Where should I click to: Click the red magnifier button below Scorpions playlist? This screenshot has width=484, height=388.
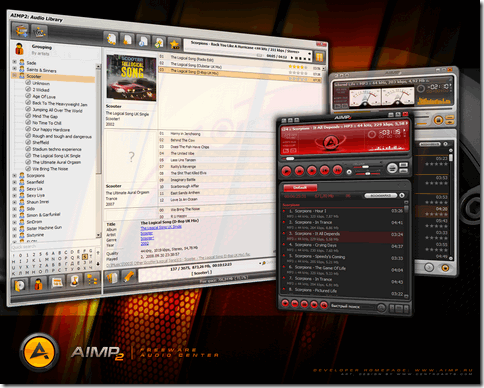pos(324,305)
